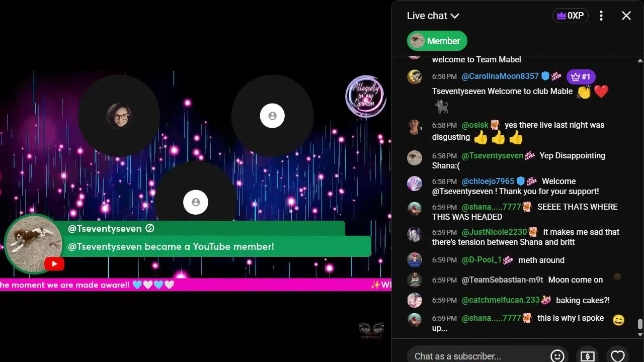Close the live chat panel
The image size is (644, 362).
(x=626, y=16)
